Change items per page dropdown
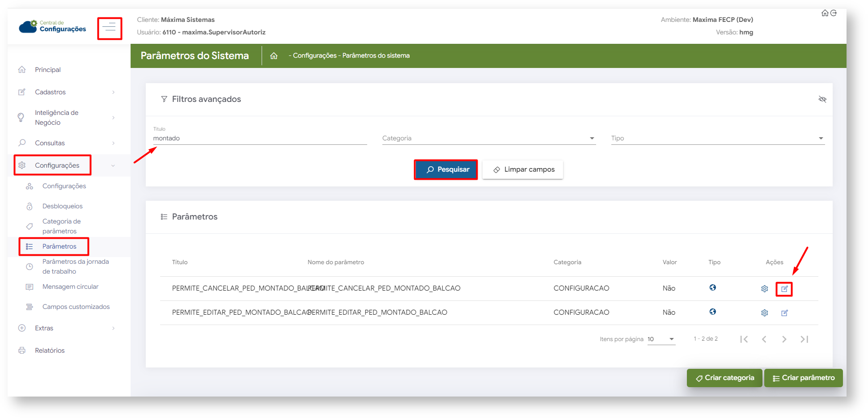Image resolution: width=868 pixels, height=418 pixels. point(661,339)
